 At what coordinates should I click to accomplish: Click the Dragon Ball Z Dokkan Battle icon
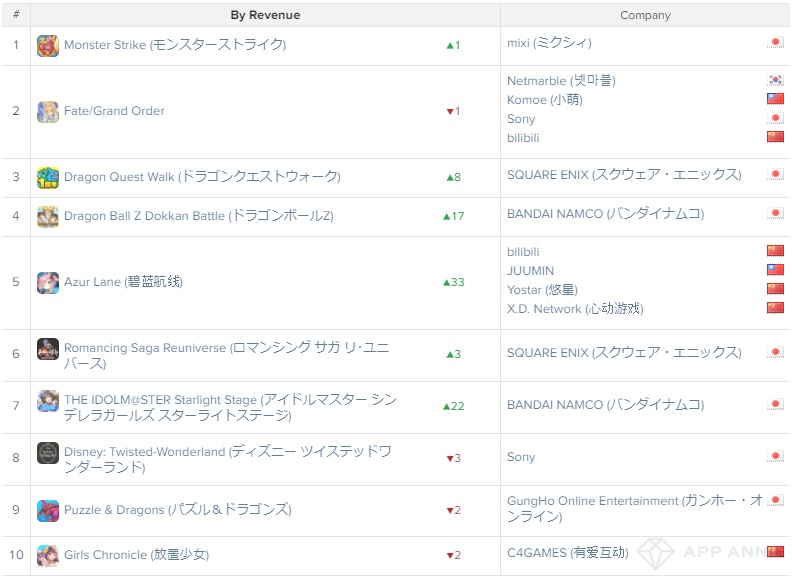47,216
